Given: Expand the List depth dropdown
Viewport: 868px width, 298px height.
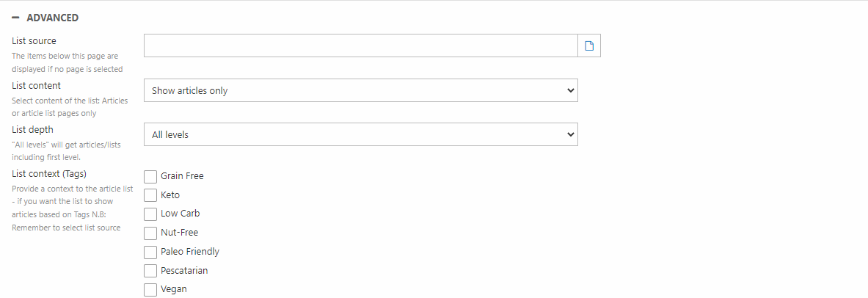Looking at the screenshot, I should [360, 134].
